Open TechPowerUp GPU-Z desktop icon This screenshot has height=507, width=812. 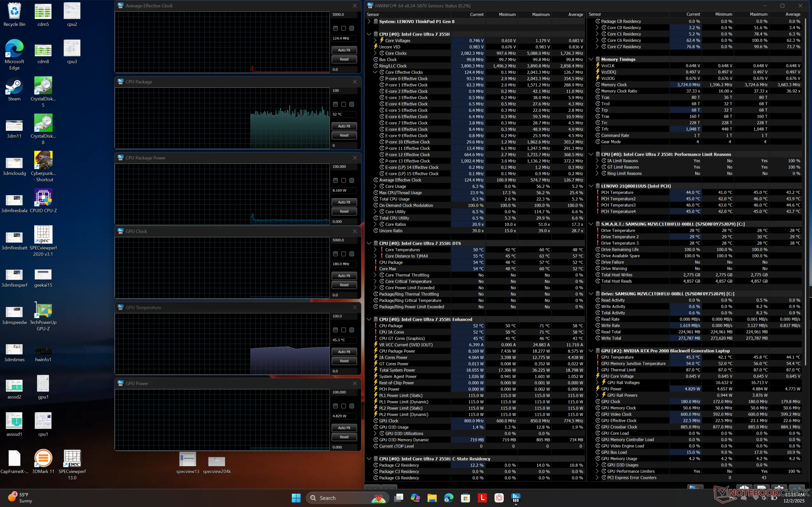click(x=43, y=310)
